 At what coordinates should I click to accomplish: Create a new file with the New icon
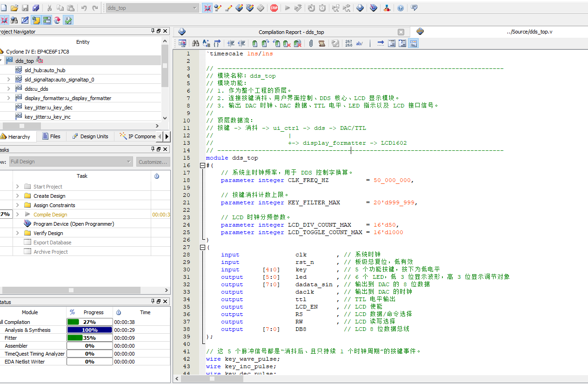(4, 8)
